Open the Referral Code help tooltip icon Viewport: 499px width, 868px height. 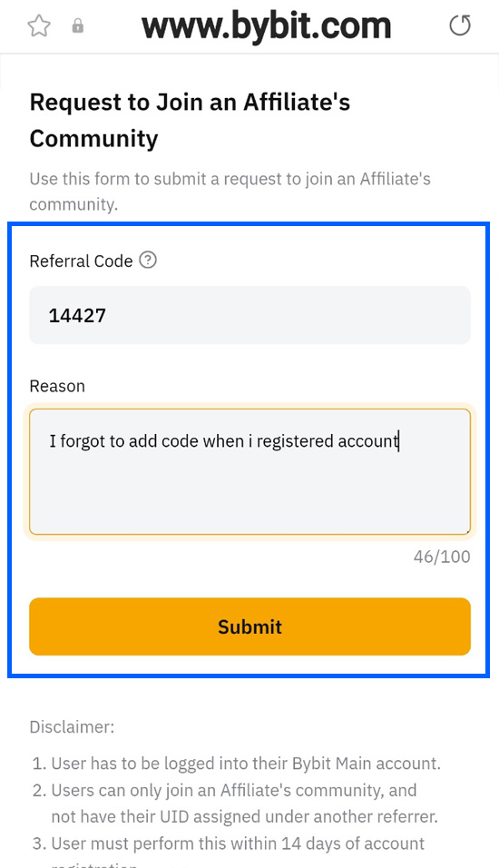148,260
